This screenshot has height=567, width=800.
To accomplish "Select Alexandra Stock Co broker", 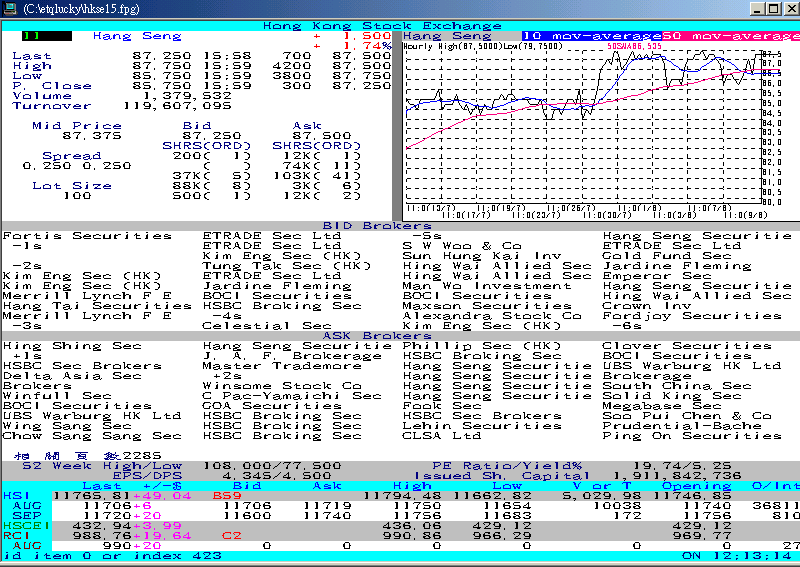I will coord(492,316).
